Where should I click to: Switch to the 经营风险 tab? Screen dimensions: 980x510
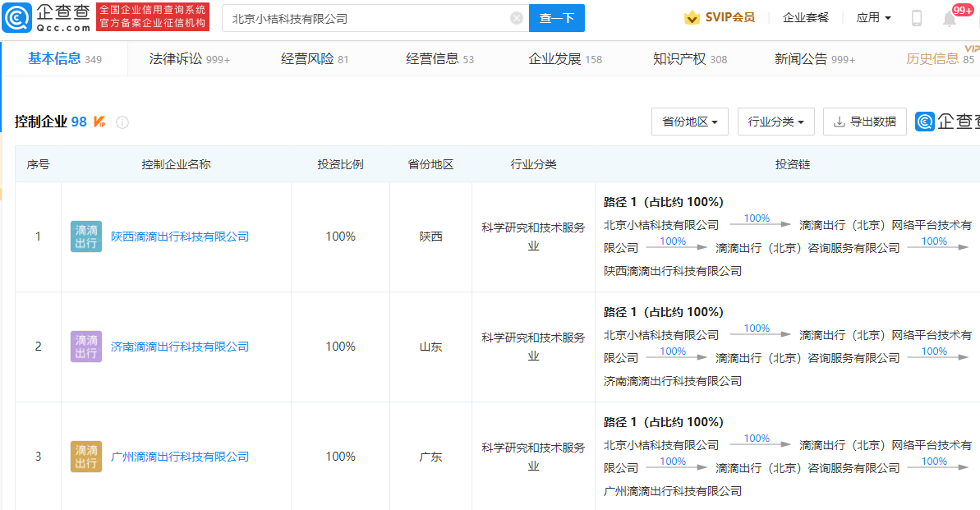pyautogui.click(x=315, y=59)
